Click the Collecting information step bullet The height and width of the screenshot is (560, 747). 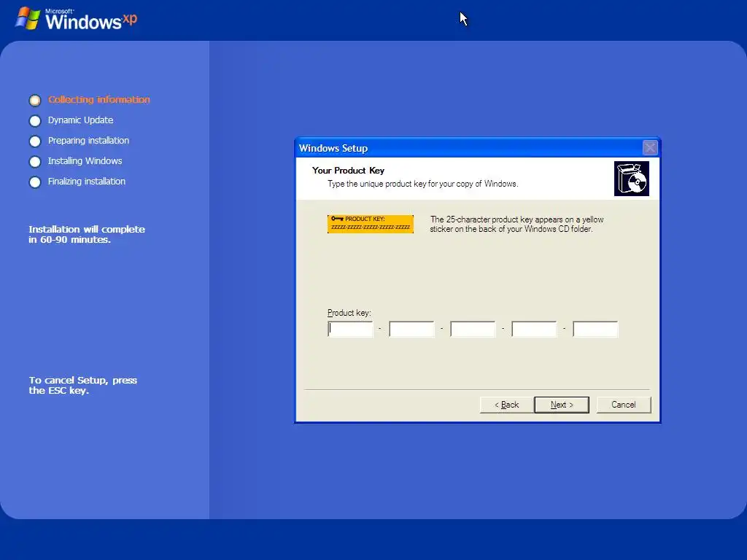pos(35,100)
